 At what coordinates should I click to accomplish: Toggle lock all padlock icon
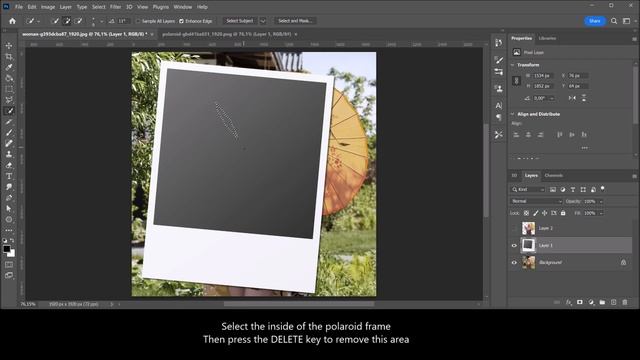[563, 213]
